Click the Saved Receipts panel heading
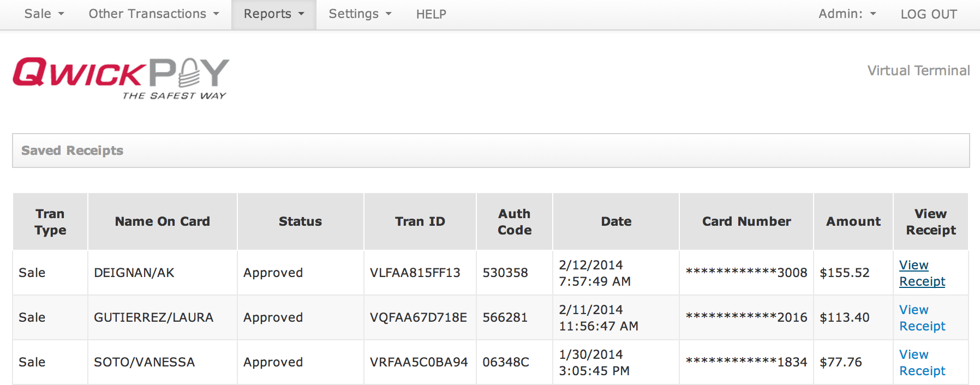The image size is (980, 385). 72,151
